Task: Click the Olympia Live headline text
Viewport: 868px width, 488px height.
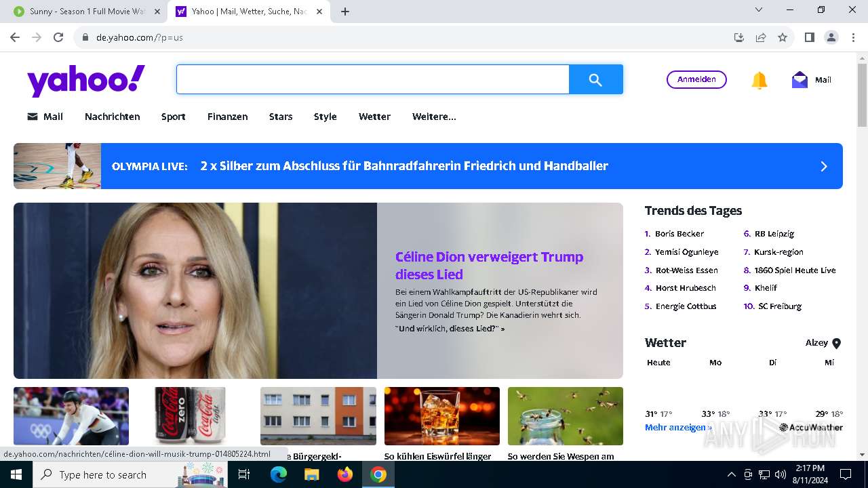Action: coord(404,166)
